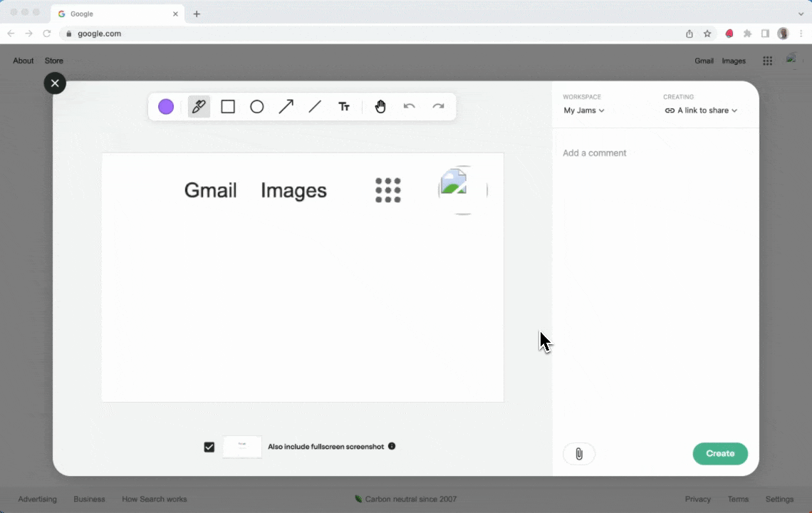Open the My Jams workspace dropdown
Screen dimensions: 812x513
(x=583, y=110)
